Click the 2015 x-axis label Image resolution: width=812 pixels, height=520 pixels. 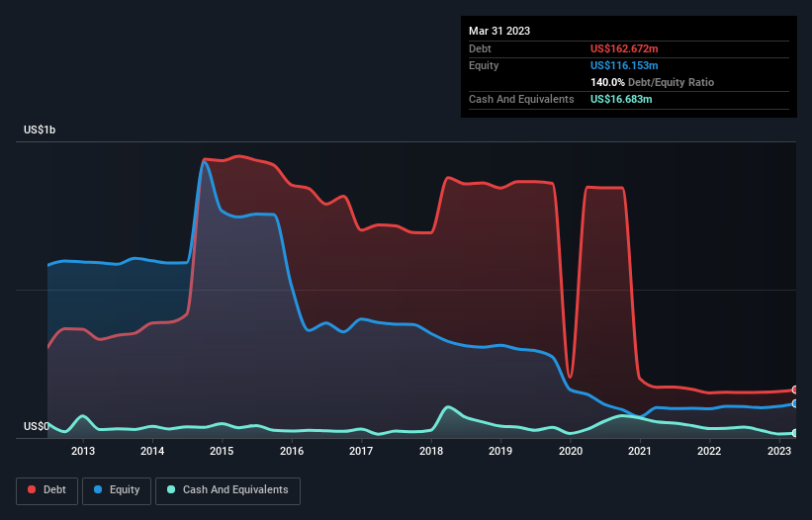tap(222, 451)
